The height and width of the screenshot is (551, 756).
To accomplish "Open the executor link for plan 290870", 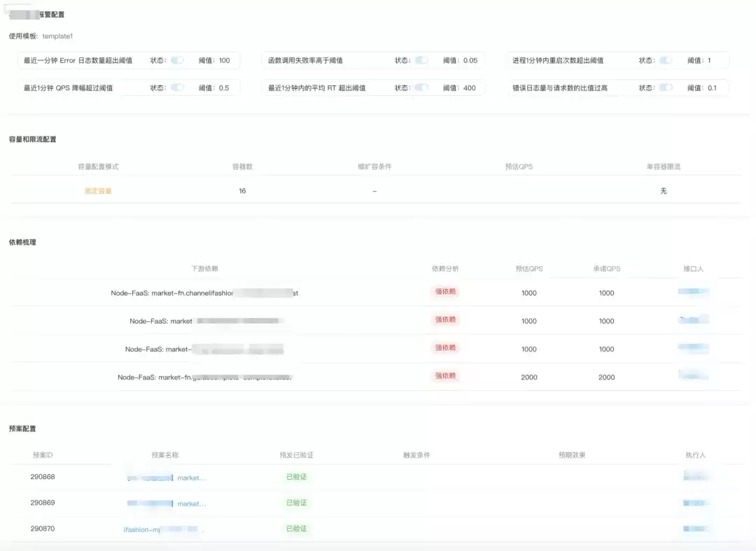I will coord(696,529).
